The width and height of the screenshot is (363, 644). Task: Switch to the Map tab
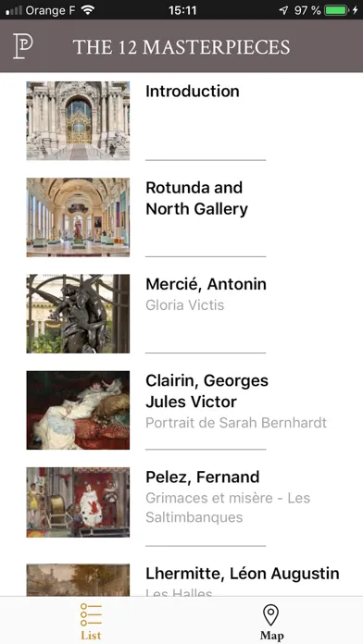click(x=271, y=620)
